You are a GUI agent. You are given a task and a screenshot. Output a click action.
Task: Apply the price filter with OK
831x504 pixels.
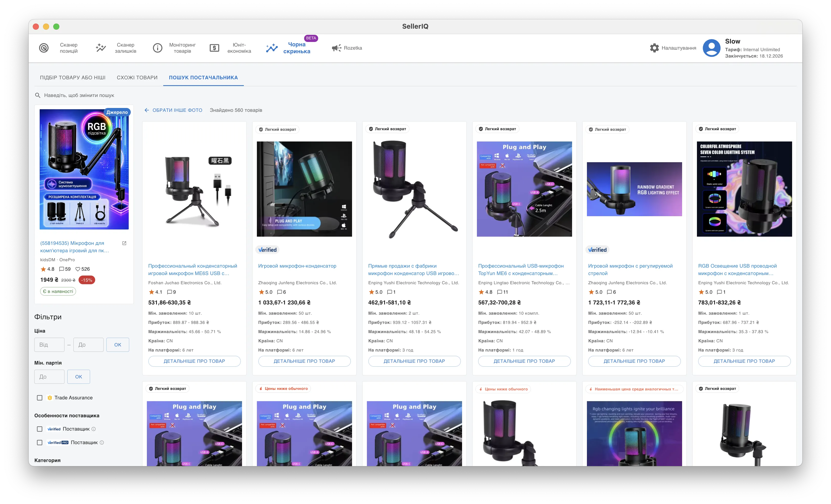(x=118, y=345)
